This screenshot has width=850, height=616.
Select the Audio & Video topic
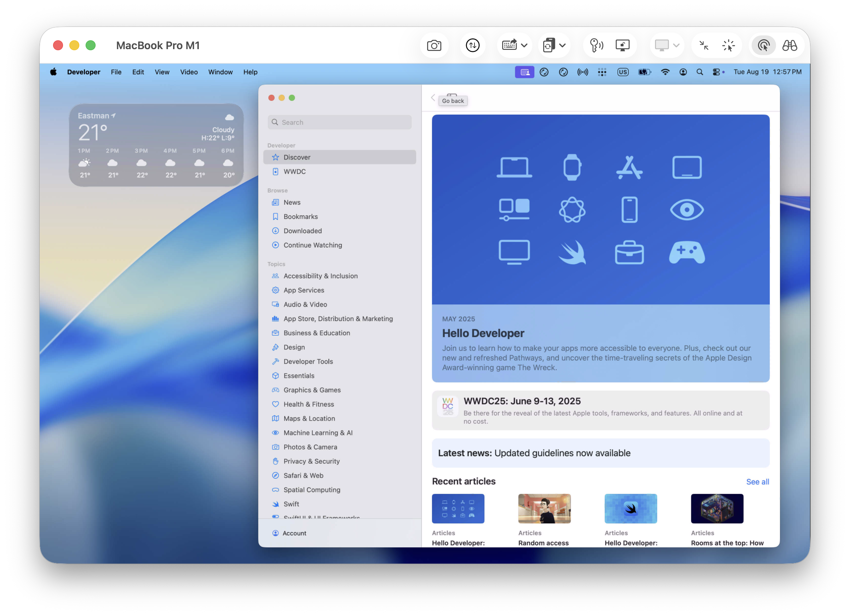click(339, 304)
